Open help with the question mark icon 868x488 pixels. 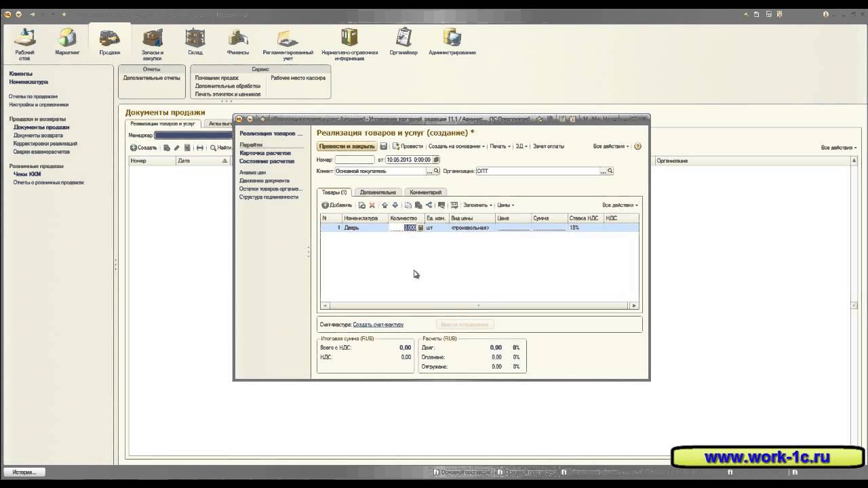(x=637, y=146)
